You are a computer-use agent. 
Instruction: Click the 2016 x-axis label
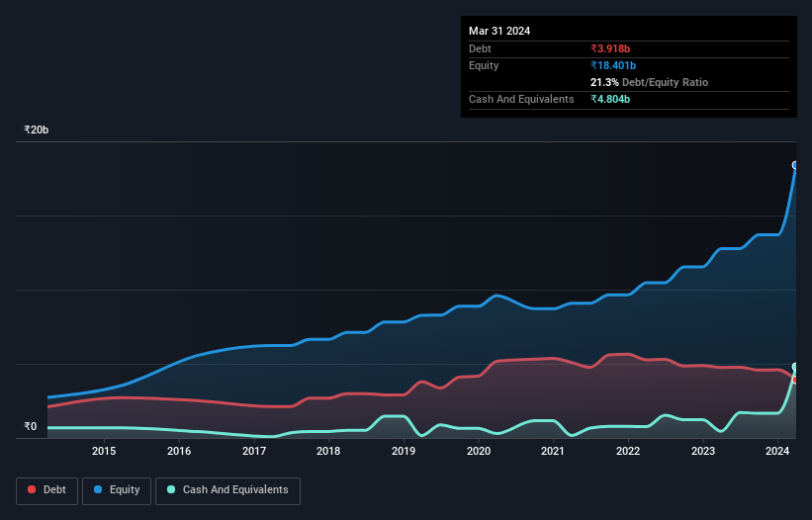(x=179, y=451)
